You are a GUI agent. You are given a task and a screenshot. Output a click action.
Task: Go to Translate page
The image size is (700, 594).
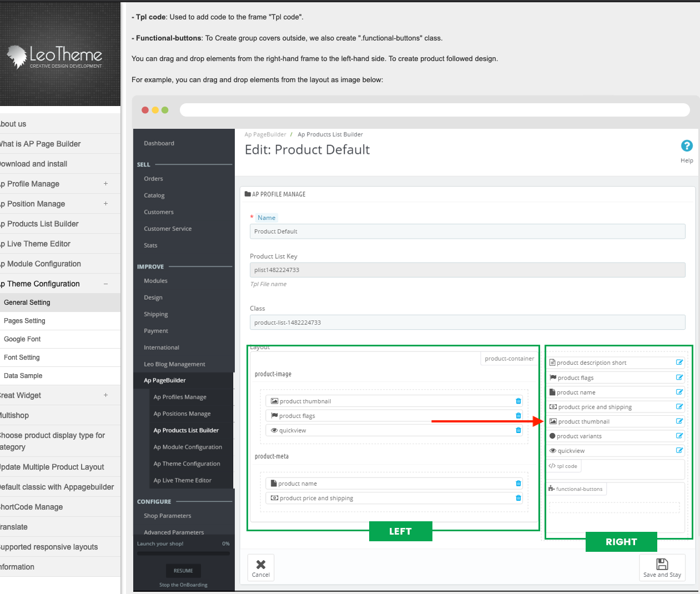pyautogui.click(x=60, y=527)
